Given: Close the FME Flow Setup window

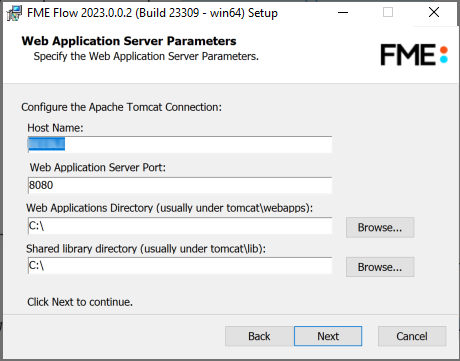Looking at the screenshot, I should [434, 13].
